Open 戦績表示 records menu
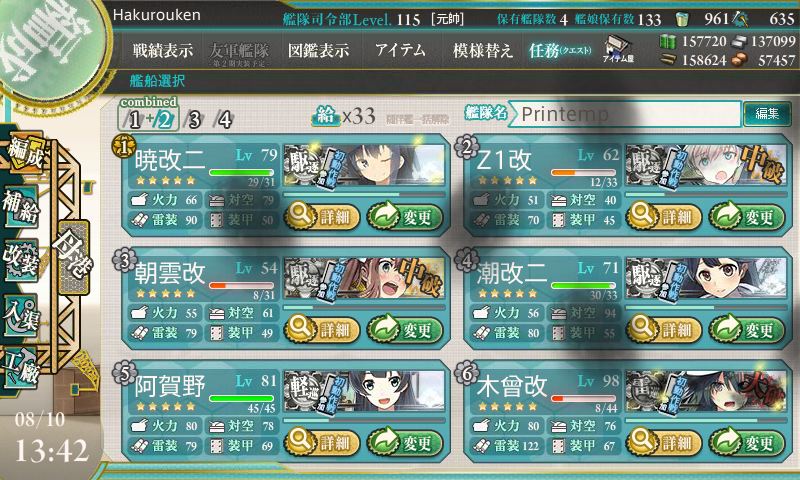Screen dimensions: 800x480 [x=163, y=50]
